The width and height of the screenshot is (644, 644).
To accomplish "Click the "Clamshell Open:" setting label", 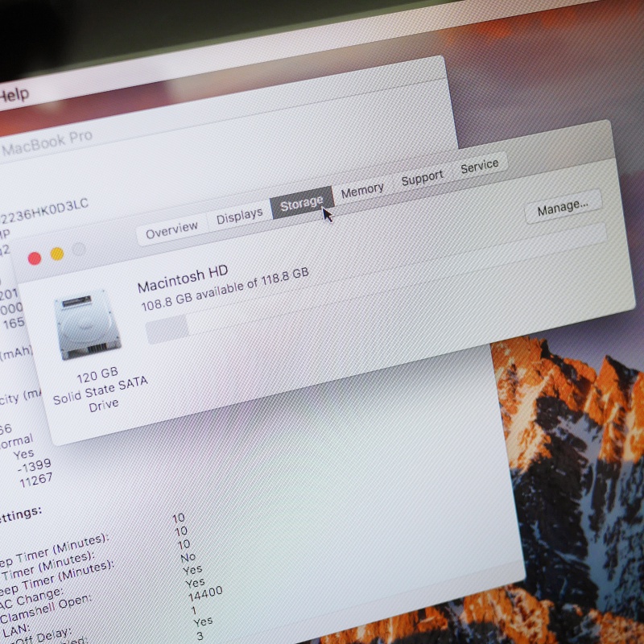I will [46, 608].
